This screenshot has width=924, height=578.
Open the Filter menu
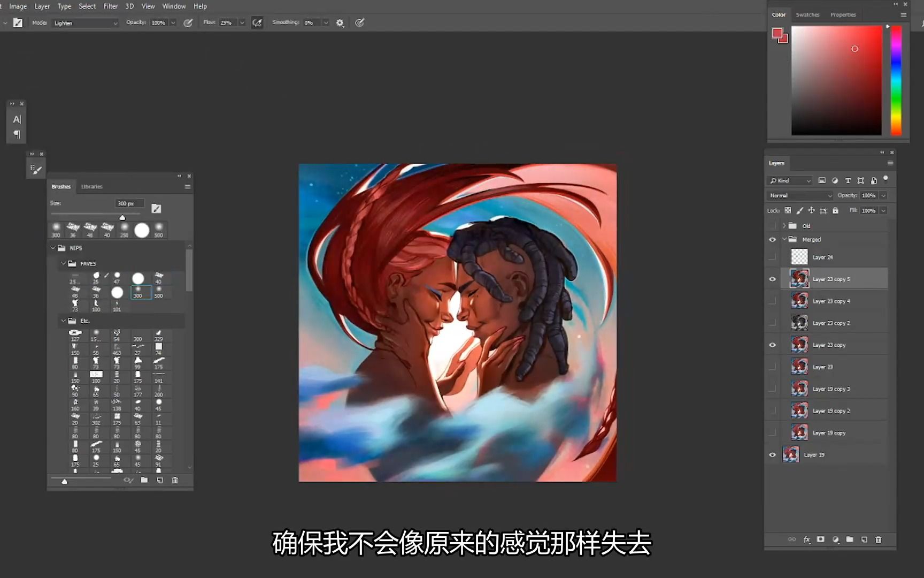click(111, 6)
